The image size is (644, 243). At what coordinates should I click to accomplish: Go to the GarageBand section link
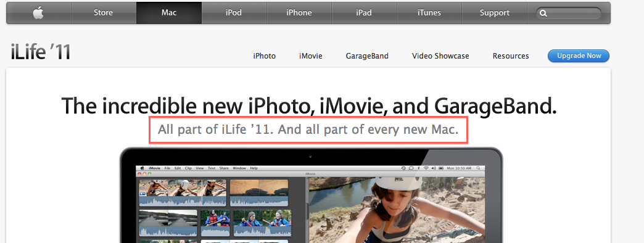pyautogui.click(x=367, y=56)
